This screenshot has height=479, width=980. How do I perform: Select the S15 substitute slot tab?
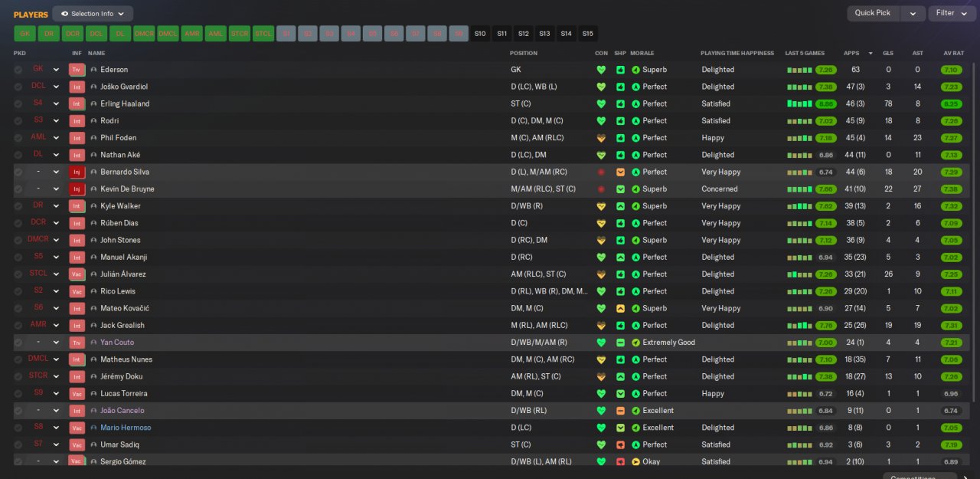pos(587,34)
